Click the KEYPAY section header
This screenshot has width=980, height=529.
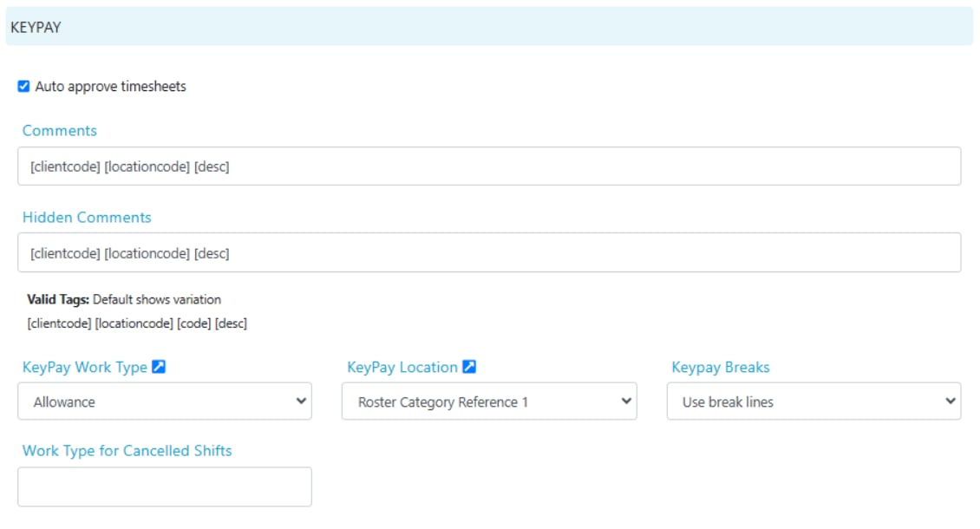(x=489, y=27)
